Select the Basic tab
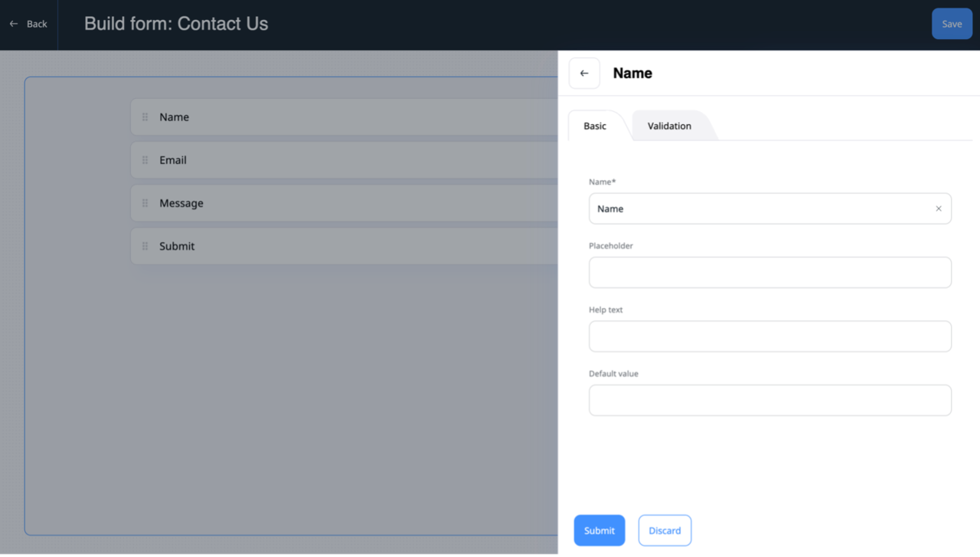 coord(595,126)
